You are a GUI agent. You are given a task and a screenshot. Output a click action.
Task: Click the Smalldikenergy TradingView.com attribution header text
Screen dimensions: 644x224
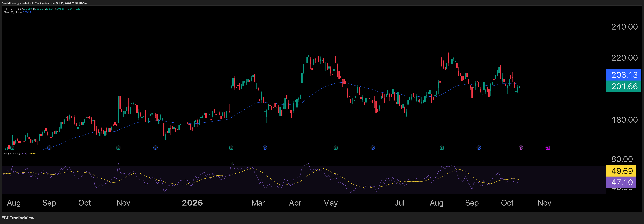click(44, 3)
